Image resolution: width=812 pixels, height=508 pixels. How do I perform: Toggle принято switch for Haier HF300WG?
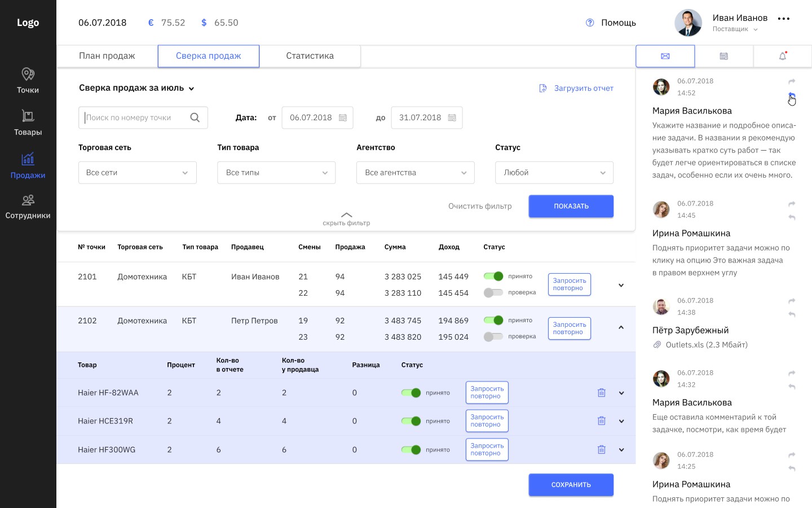click(x=411, y=450)
